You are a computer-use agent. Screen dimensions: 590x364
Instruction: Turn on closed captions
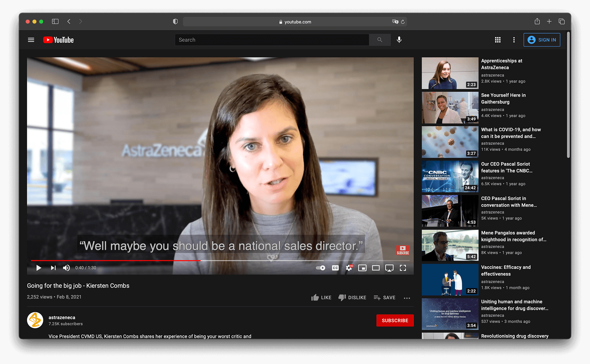(335, 268)
